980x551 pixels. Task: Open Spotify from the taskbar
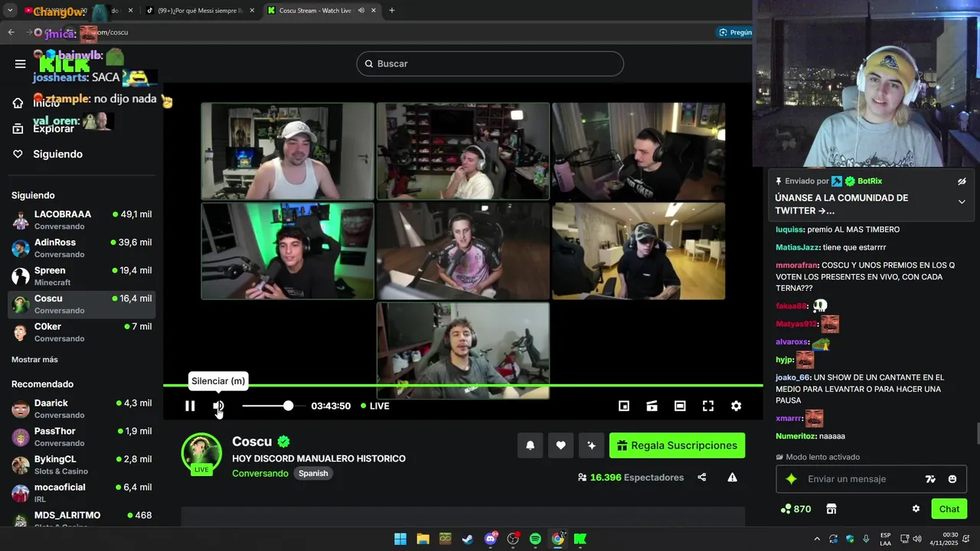(x=535, y=539)
